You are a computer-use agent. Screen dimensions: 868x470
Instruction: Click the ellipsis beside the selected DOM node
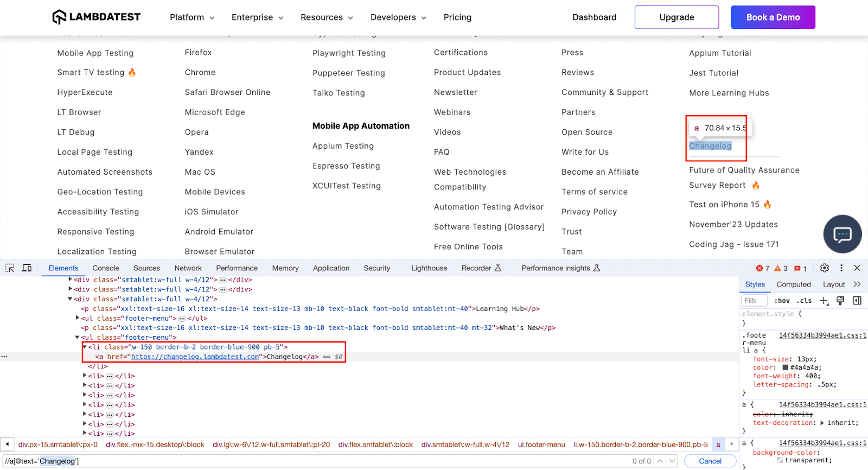(4, 357)
